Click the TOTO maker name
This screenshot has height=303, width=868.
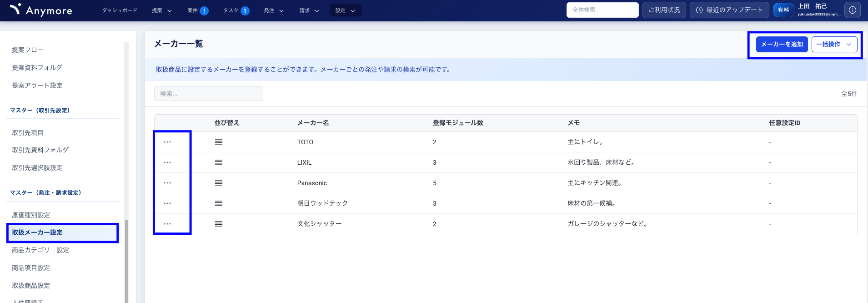click(305, 142)
